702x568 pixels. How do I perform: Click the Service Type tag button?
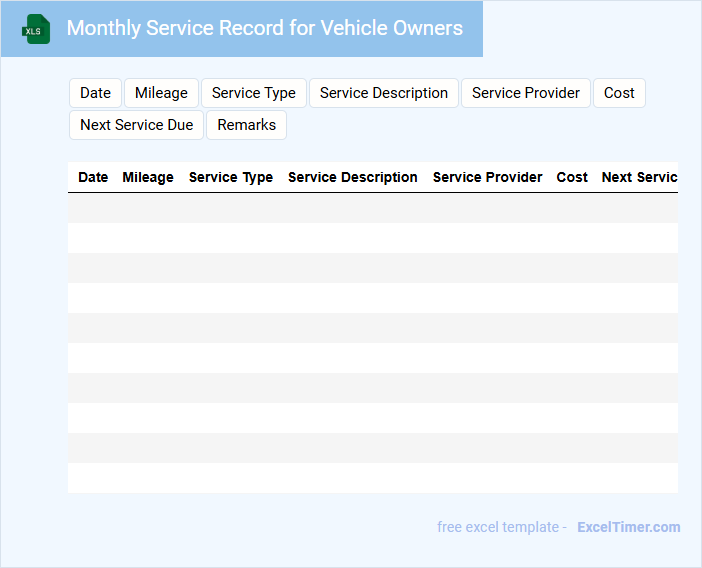tap(254, 93)
